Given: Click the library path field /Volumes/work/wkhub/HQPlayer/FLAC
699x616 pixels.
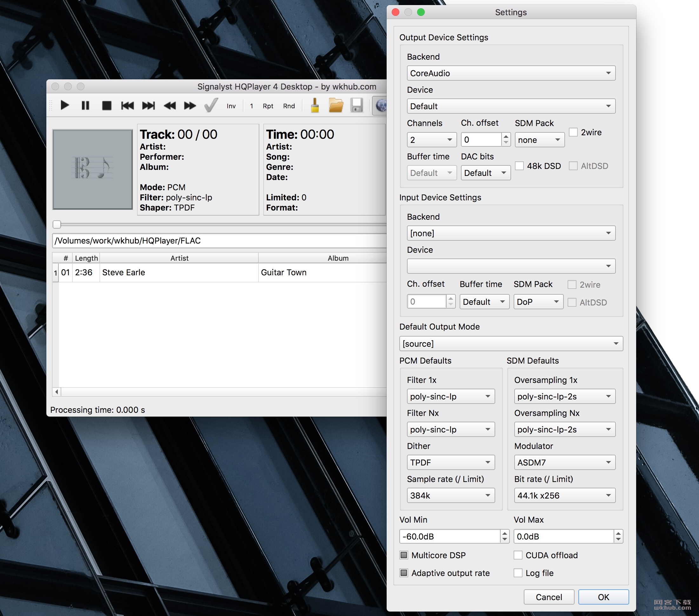Looking at the screenshot, I should pyautogui.click(x=219, y=240).
